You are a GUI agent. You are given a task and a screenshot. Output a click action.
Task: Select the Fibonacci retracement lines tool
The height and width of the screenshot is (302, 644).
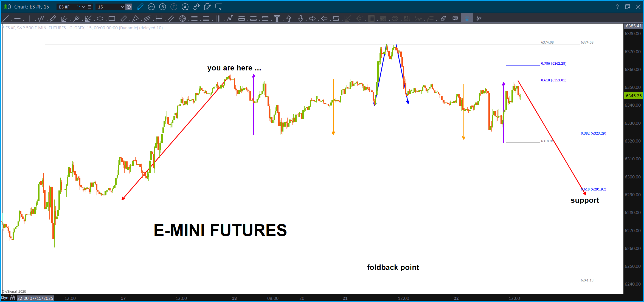[x=194, y=19]
